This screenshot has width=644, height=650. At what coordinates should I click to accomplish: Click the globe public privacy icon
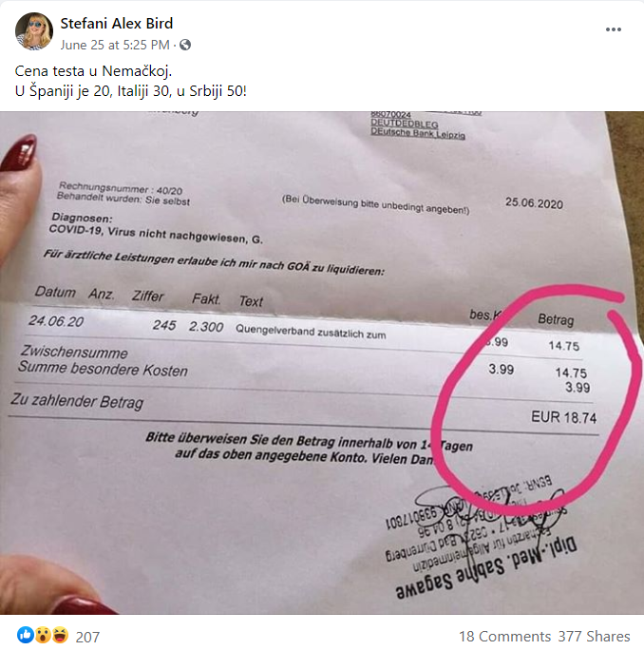tap(185, 45)
